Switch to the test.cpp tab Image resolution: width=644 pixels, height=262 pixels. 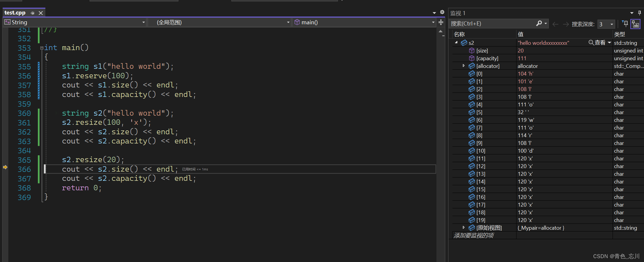point(15,13)
